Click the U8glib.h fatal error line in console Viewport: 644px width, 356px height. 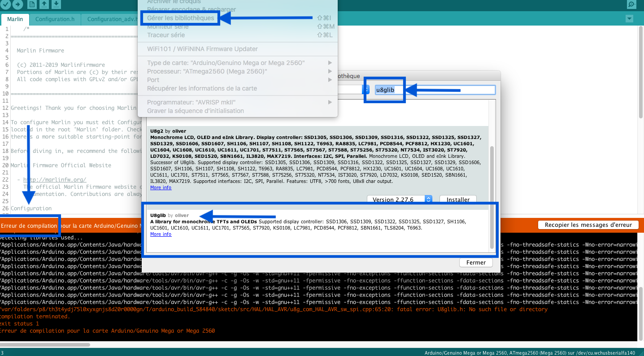274,309
